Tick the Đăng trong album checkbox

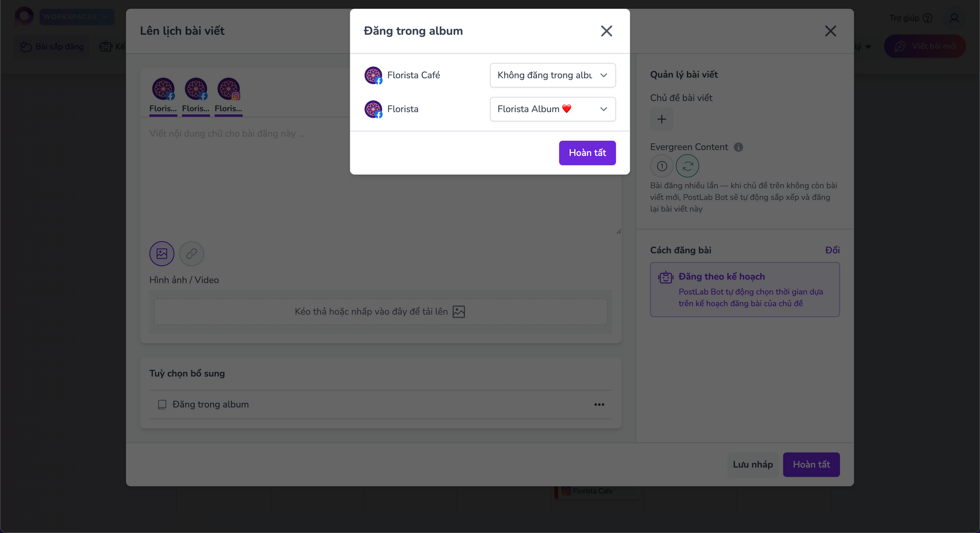pyautogui.click(x=162, y=405)
